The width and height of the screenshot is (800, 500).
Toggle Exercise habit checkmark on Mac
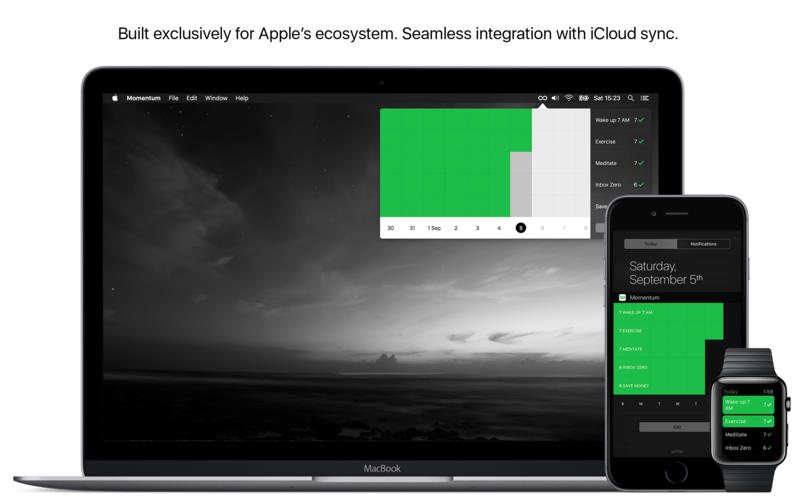[x=641, y=141]
